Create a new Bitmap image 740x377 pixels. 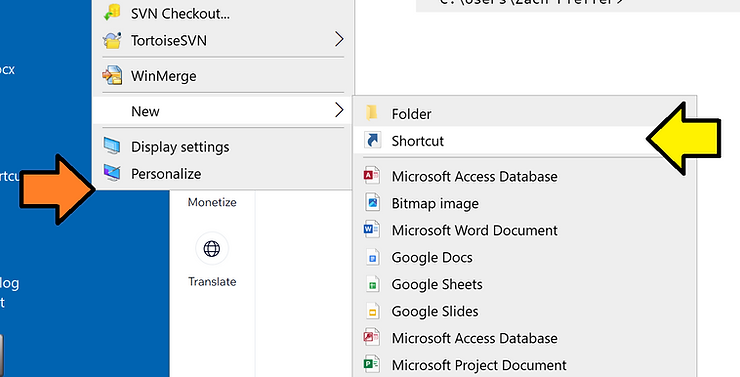click(524, 203)
